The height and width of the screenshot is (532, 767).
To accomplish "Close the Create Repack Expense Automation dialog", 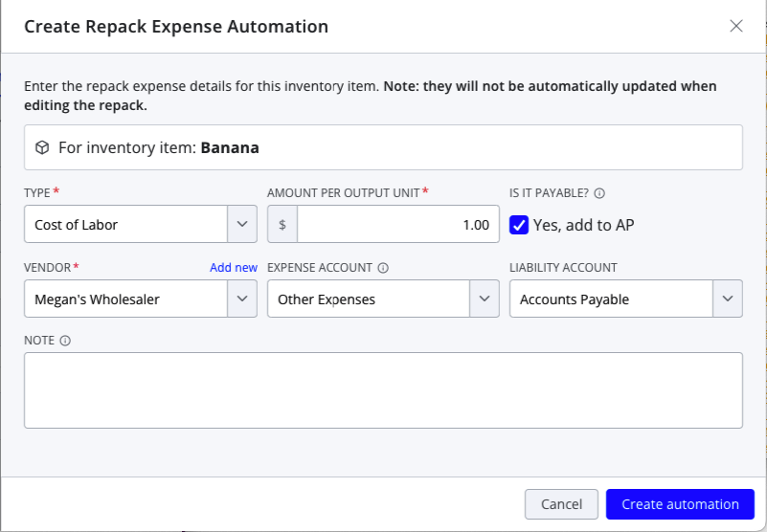I will (x=736, y=26).
